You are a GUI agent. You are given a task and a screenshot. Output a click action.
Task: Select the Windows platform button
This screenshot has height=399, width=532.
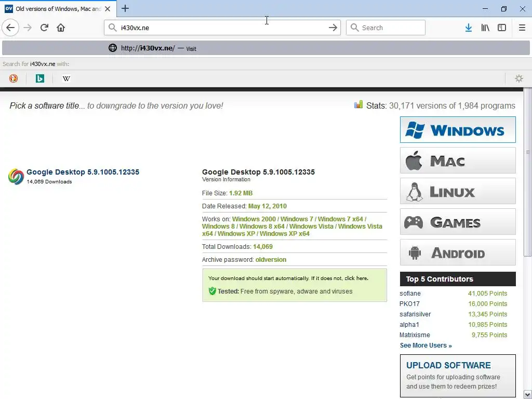coord(458,129)
